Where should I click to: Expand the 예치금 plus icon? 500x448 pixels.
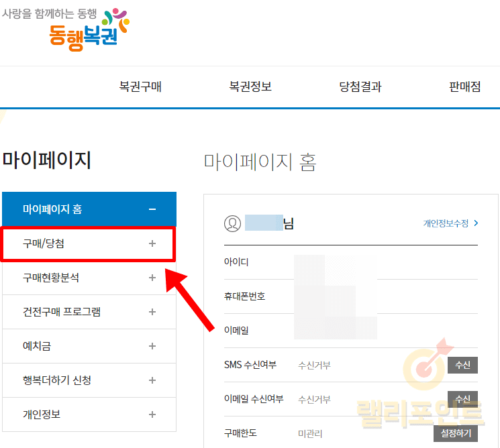coord(152,346)
